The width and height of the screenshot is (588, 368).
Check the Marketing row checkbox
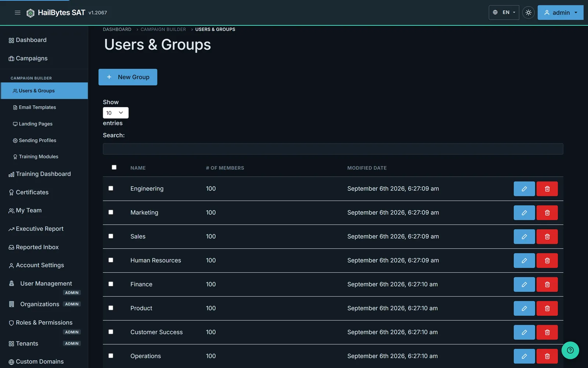(x=111, y=212)
